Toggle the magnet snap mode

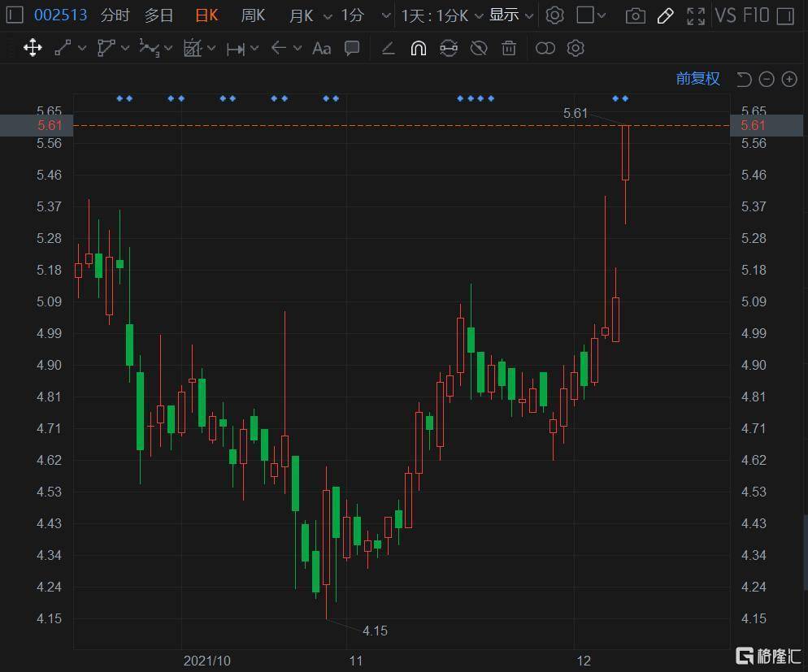[418, 49]
